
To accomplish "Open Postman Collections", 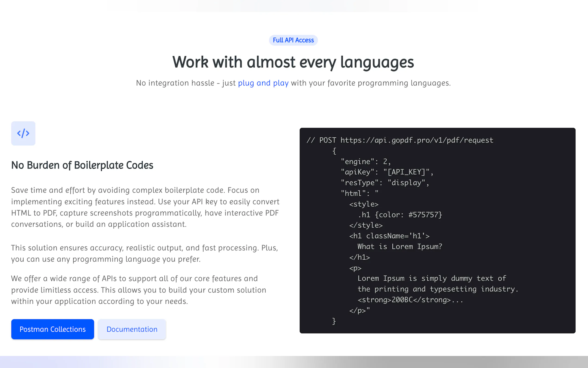I will [53, 329].
